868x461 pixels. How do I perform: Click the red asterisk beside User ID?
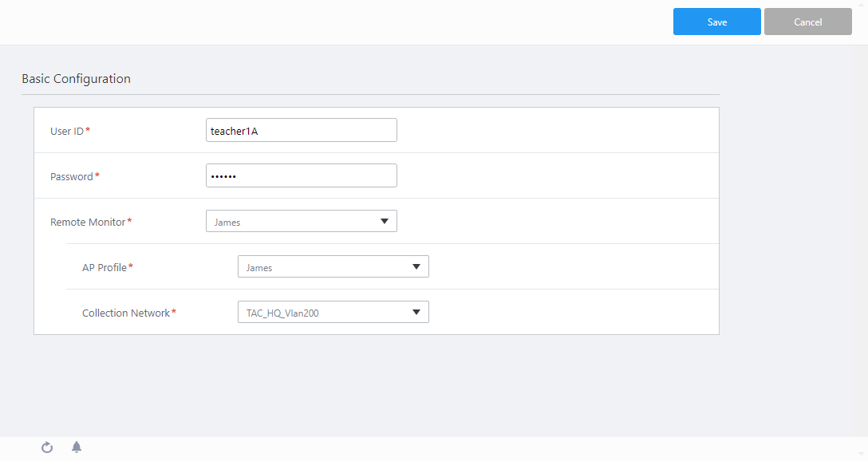(x=88, y=130)
